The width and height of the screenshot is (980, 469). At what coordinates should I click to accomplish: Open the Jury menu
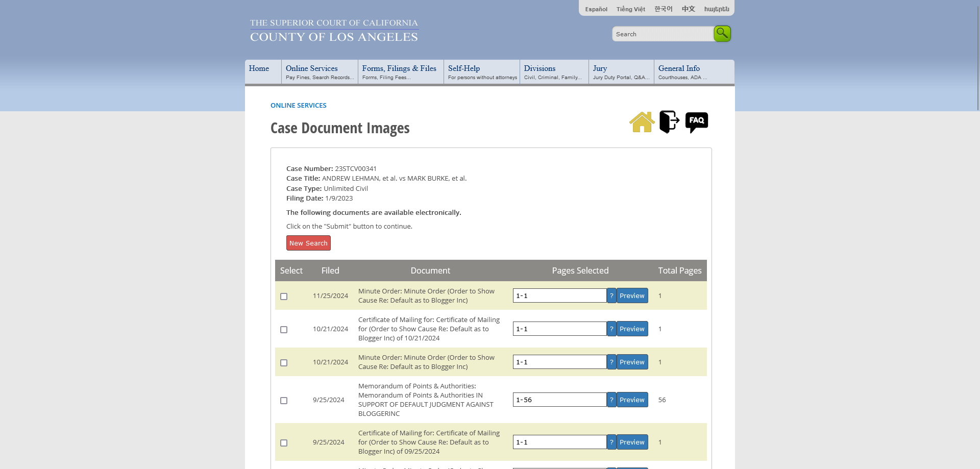[x=621, y=72]
